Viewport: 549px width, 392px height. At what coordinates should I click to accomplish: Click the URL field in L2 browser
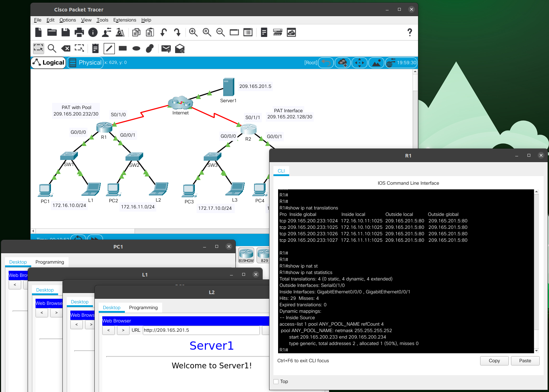click(201, 330)
